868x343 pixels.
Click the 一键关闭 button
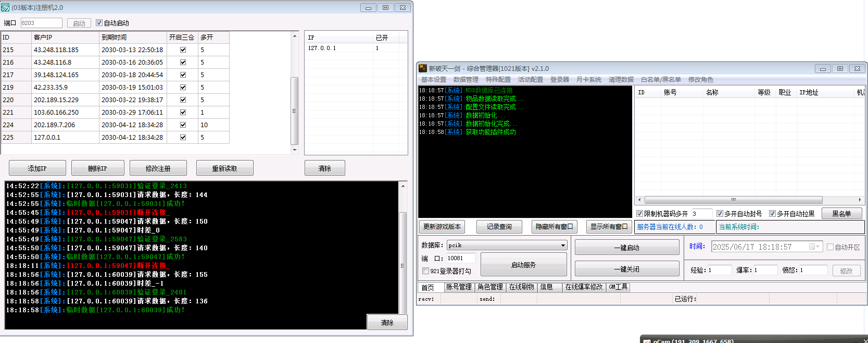click(x=627, y=269)
